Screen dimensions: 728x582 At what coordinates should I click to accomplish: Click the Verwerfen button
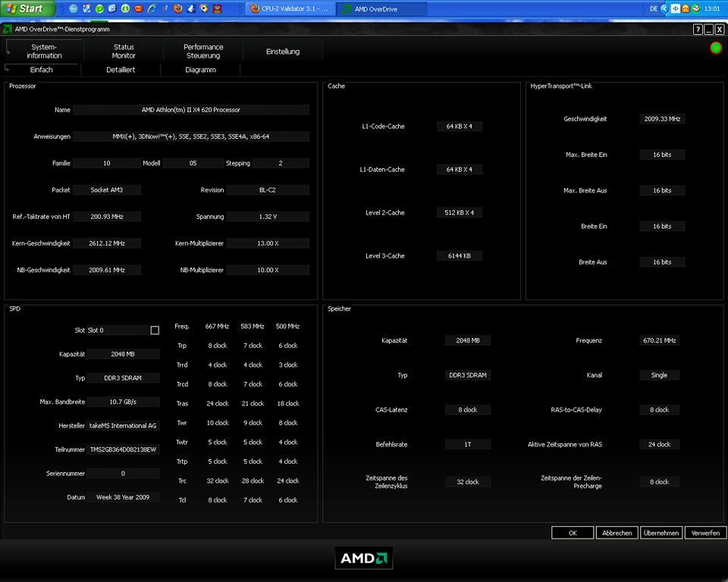click(705, 533)
